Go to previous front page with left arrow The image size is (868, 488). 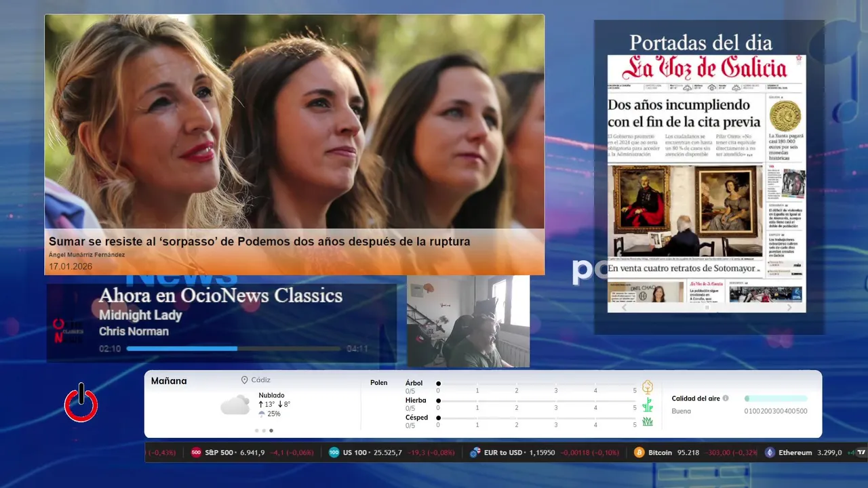pos(625,307)
